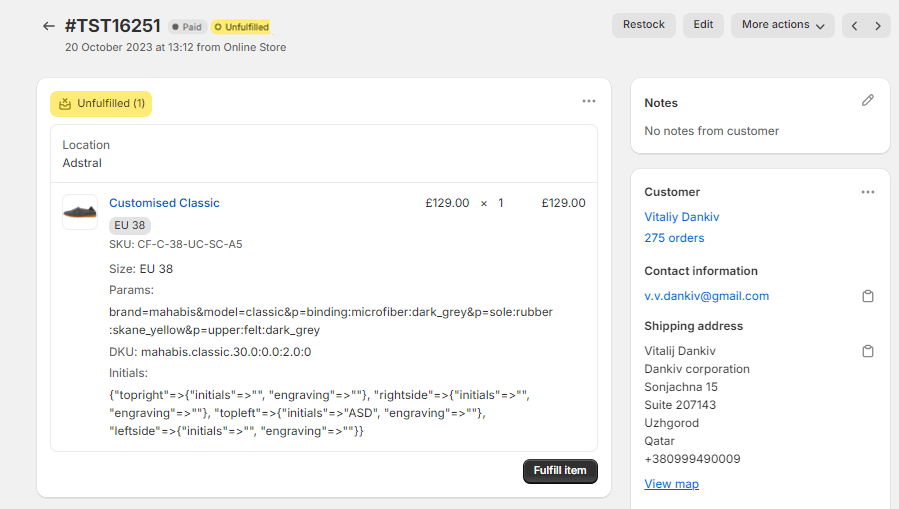Screen dimensions: 899x509
Task: Click the v.v.dankiv@gmail.com email link
Action: click(x=706, y=296)
